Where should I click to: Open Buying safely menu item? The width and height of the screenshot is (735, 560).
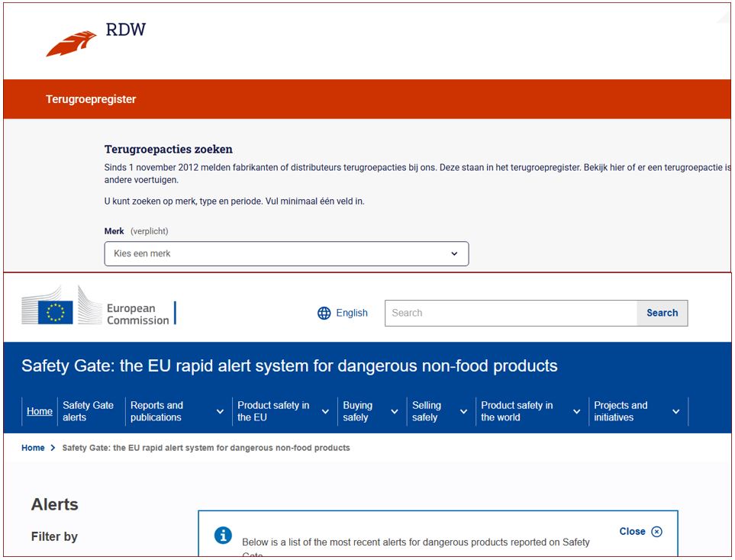358,411
